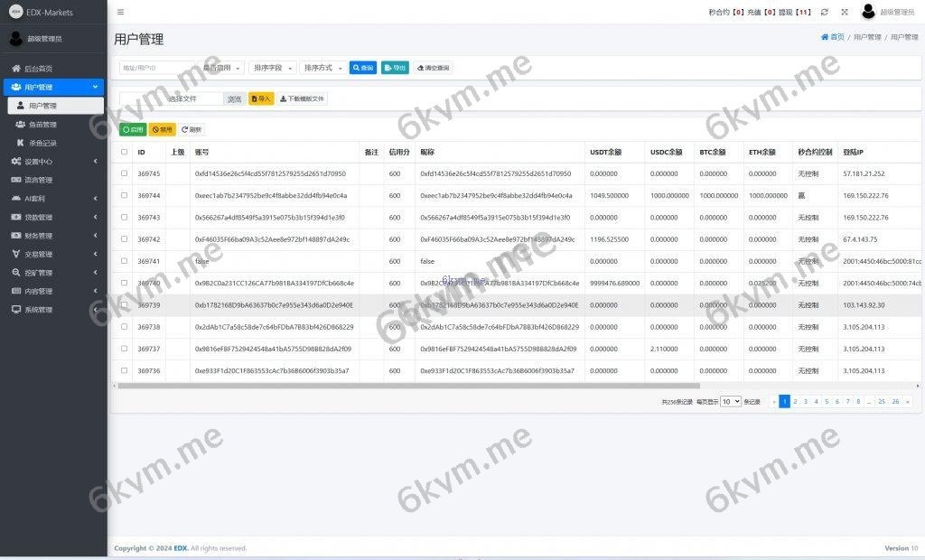This screenshot has width=925, height=560.
Task: Go to page 3 in pagination
Action: pyautogui.click(x=805, y=401)
